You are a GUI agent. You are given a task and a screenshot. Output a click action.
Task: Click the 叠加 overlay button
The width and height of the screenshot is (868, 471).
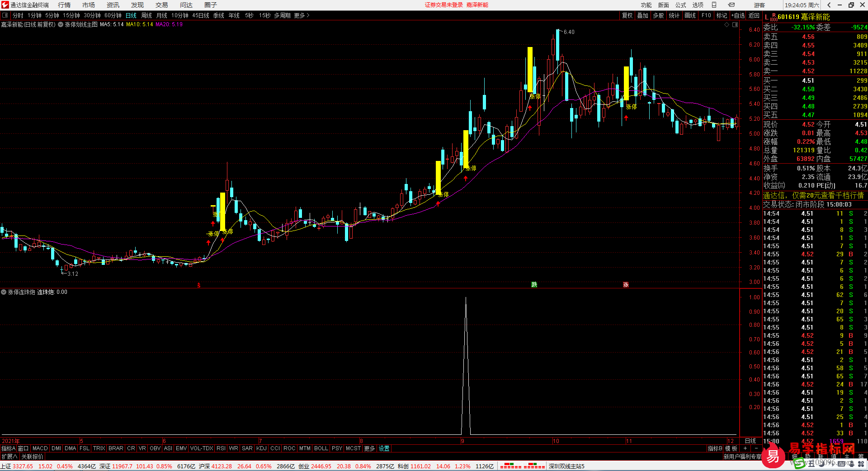[x=643, y=15]
